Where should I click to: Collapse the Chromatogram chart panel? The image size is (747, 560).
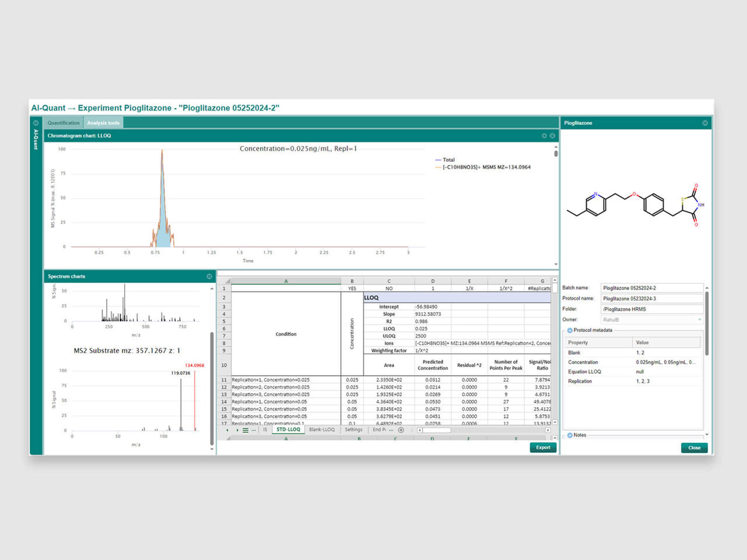coord(552,136)
